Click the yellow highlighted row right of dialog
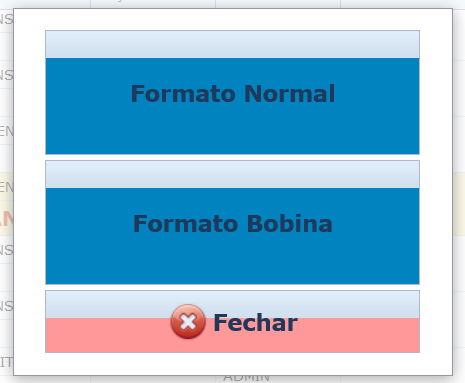 tap(459, 204)
